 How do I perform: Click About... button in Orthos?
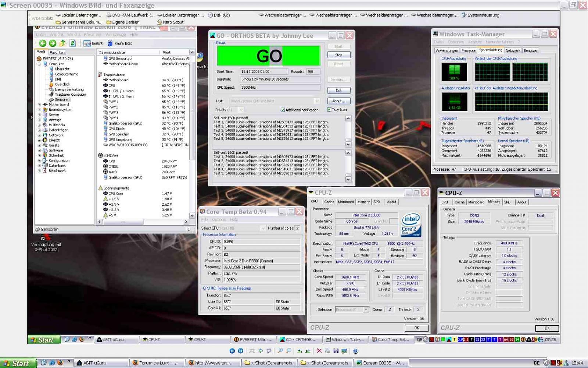pos(338,101)
